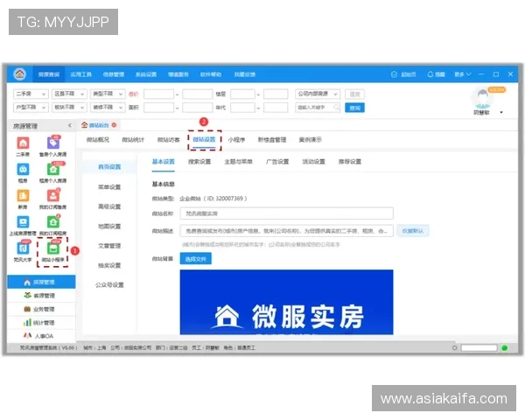Click the 选择文件 upload button
Viewport: 525px width, 420px height.
pyautogui.click(x=196, y=259)
